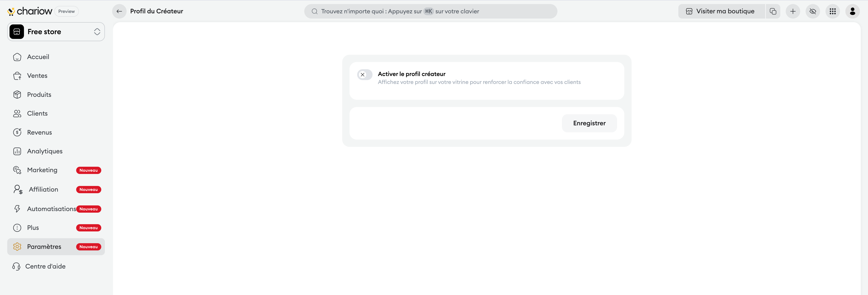
Task: Toggle the crossed-eye visibility icon
Action: [x=812, y=11]
